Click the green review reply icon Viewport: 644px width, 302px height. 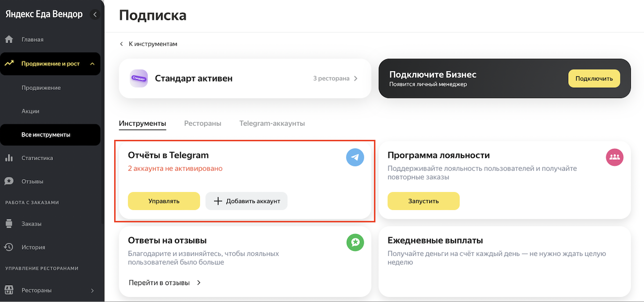tap(355, 242)
